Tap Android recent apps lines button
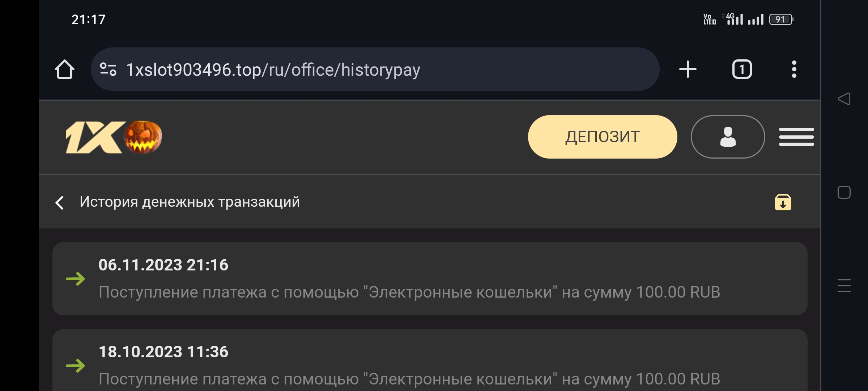The image size is (868, 391). [844, 286]
